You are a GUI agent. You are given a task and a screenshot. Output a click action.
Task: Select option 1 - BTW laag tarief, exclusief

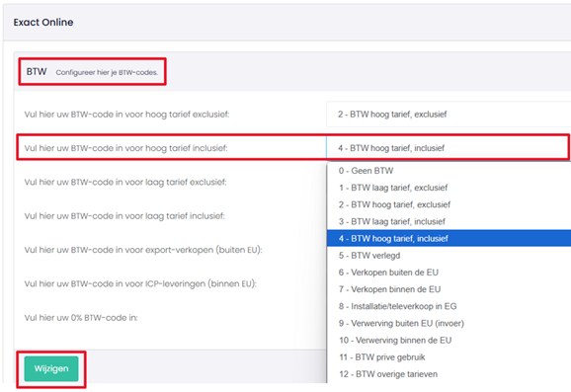[449, 188]
